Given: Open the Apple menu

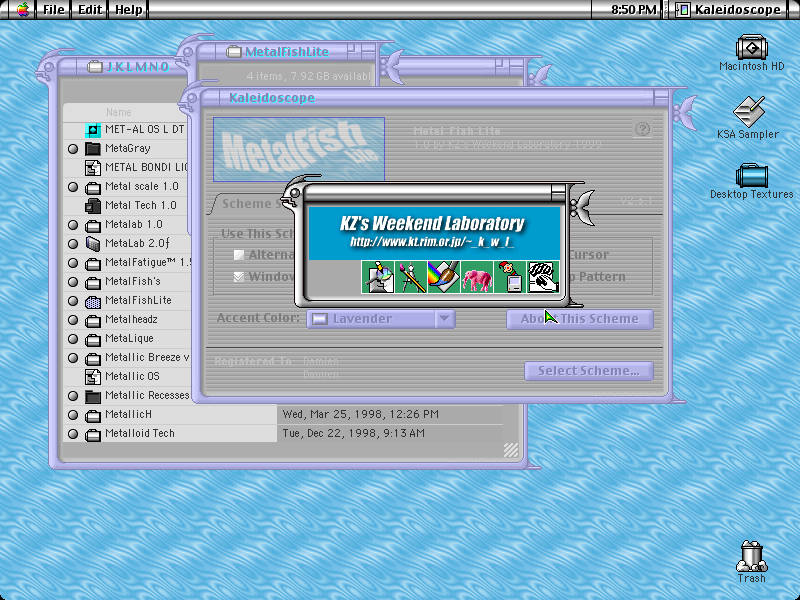Looking at the screenshot, I should point(22,9).
